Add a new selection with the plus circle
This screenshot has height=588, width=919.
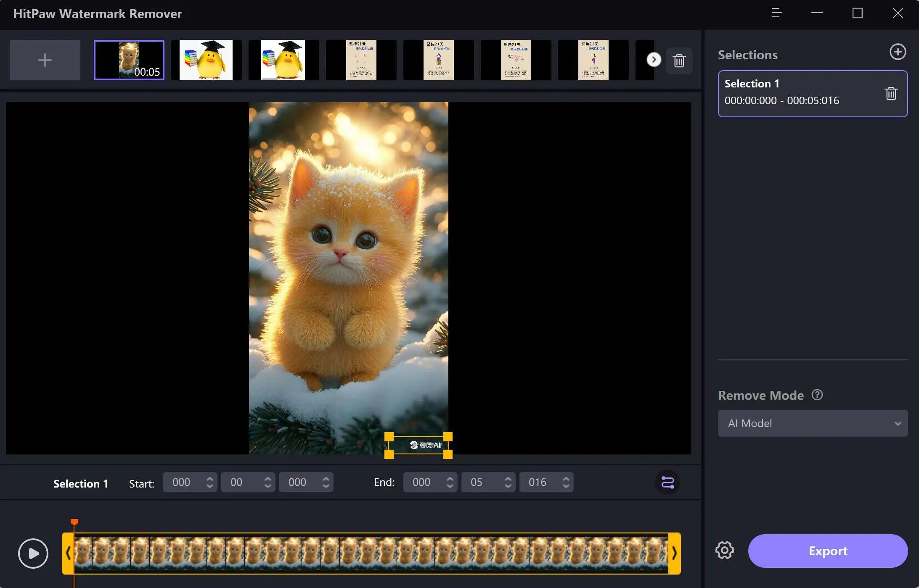[898, 52]
